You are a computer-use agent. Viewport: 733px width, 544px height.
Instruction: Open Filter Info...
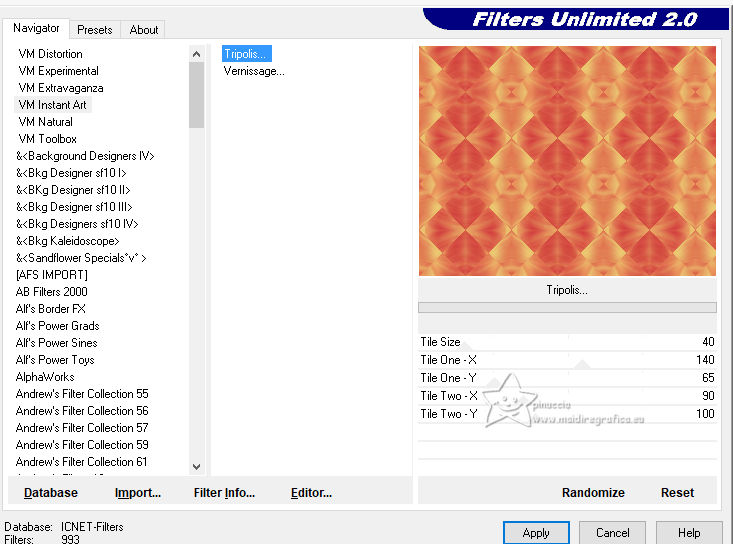[x=224, y=493]
